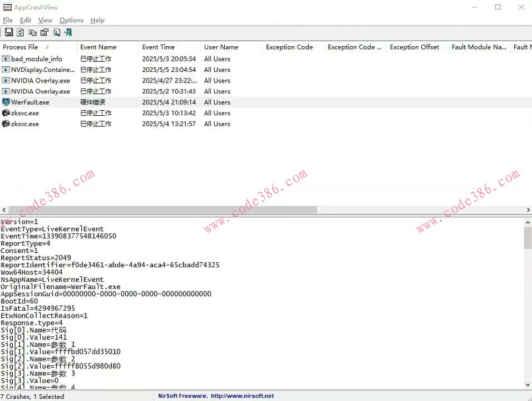Sort by User Name column header
This screenshot has width=532, height=401.
(x=231, y=47)
